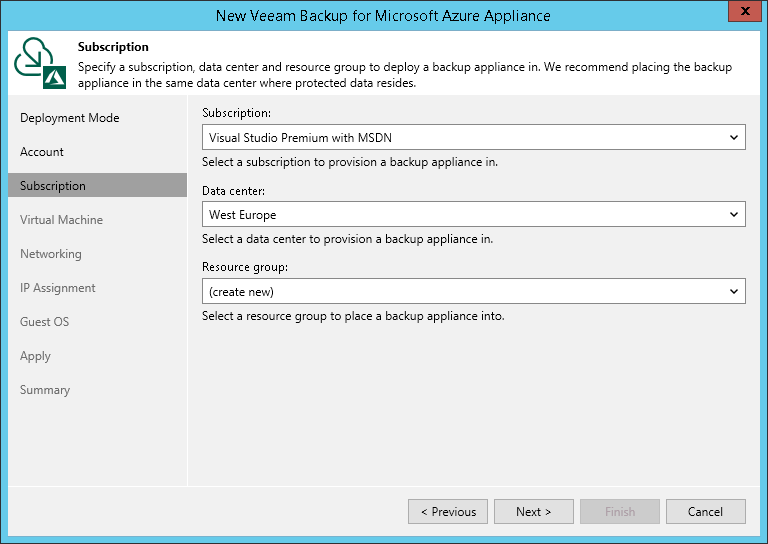Select the Networking step

coord(50,254)
